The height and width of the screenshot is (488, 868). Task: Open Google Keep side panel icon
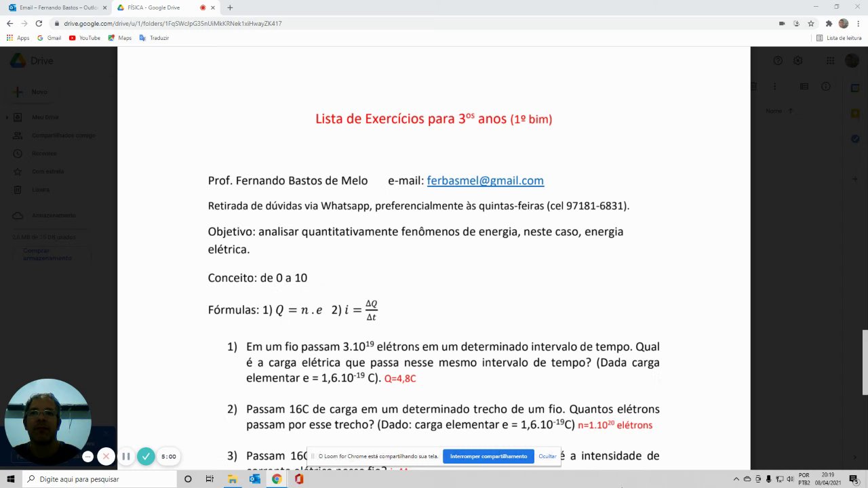[855, 113]
